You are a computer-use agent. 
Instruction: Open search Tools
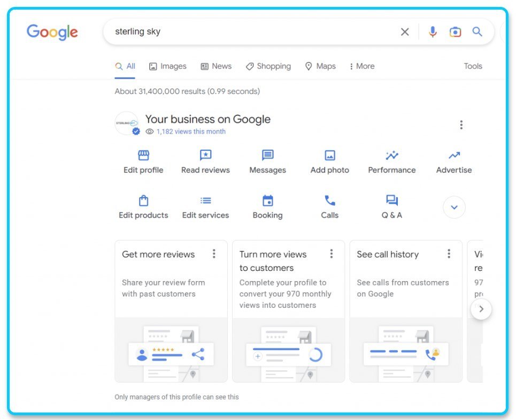pyautogui.click(x=473, y=66)
